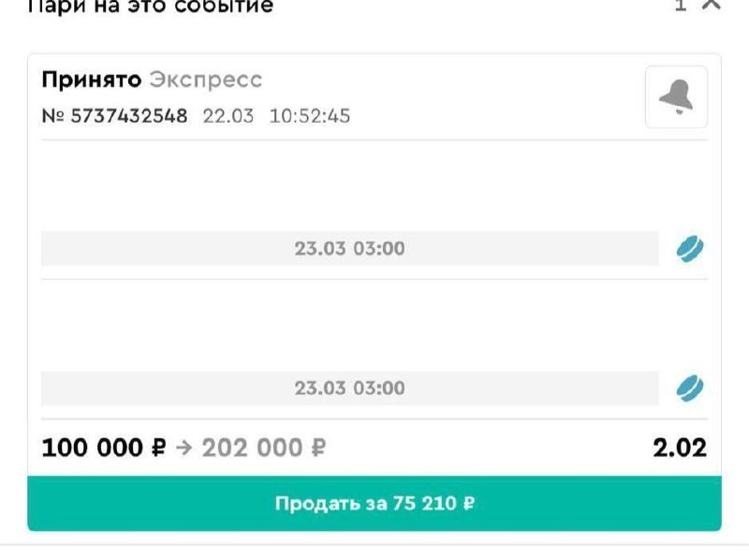Sell the bet for 75 210 ₽
The image size is (749, 560).
click(374, 504)
